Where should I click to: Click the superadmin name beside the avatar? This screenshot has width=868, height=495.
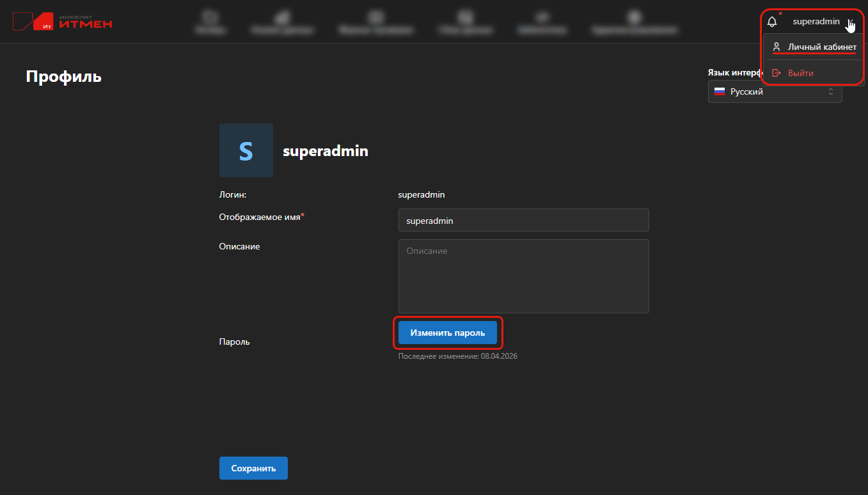point(325,151)
